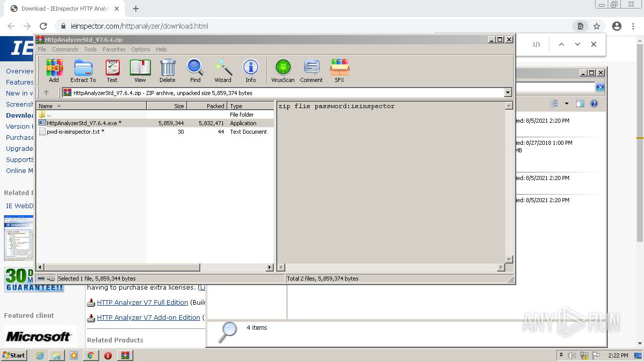Click the Purchase sidebar link
The image size is (644, 362).
20,137
